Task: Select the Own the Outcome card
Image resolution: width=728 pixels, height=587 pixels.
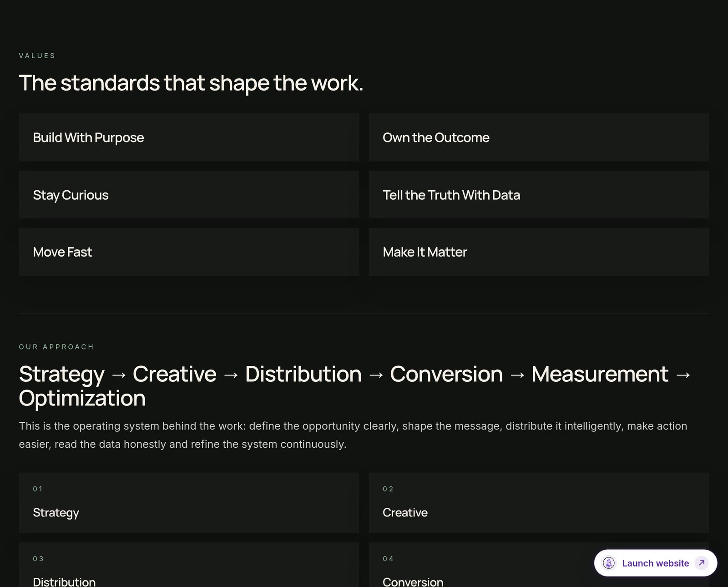Action: click(x=539, y=137)
